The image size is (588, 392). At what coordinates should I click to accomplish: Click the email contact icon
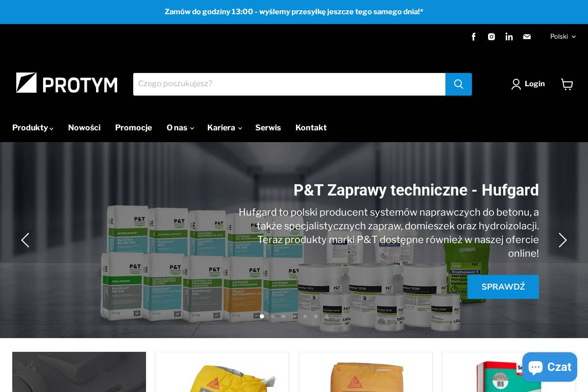pos(527,37)
